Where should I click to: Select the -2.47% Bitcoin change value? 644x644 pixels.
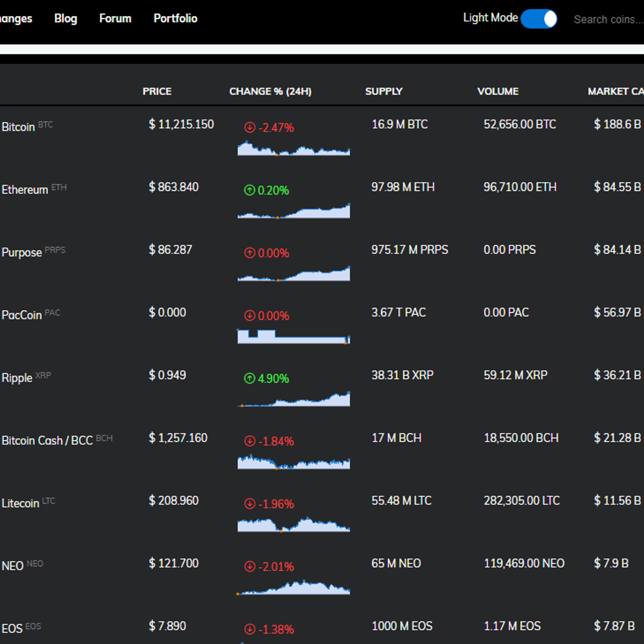coord(276,128)
